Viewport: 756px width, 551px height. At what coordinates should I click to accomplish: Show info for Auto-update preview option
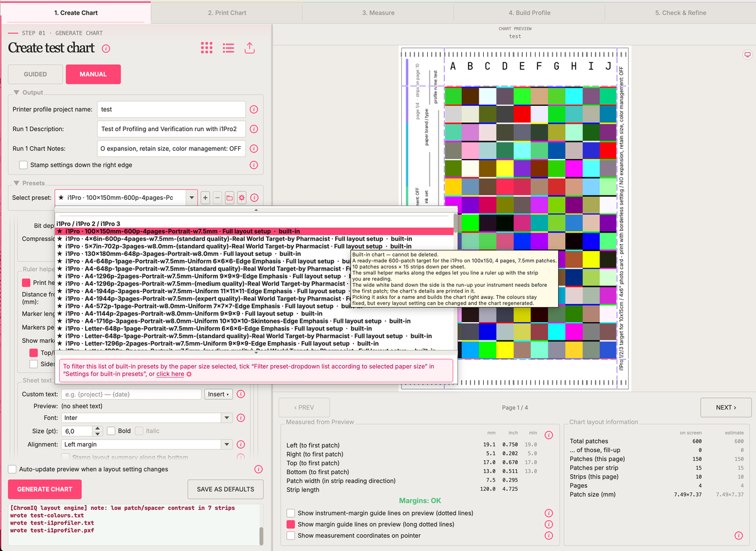pyautogui.click(x=258, y=470)
